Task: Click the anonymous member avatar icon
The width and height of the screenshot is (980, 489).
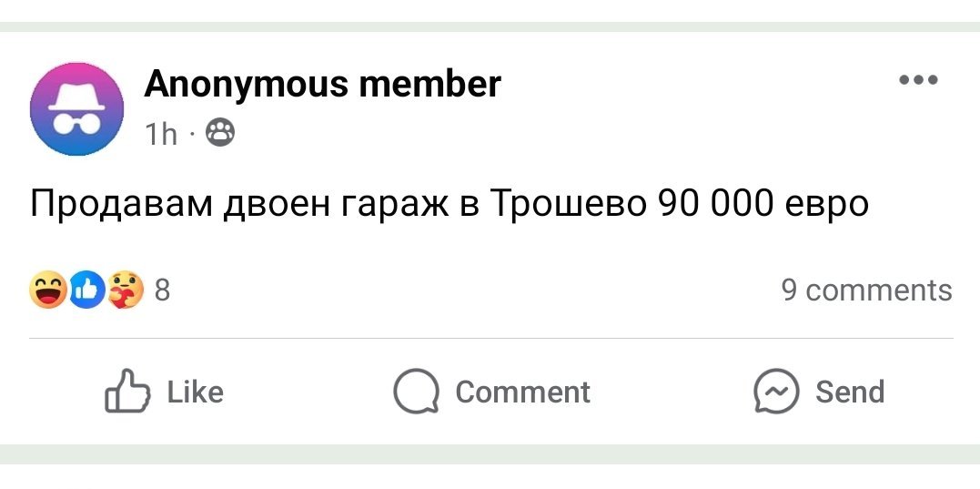Action: coord(76,108)
